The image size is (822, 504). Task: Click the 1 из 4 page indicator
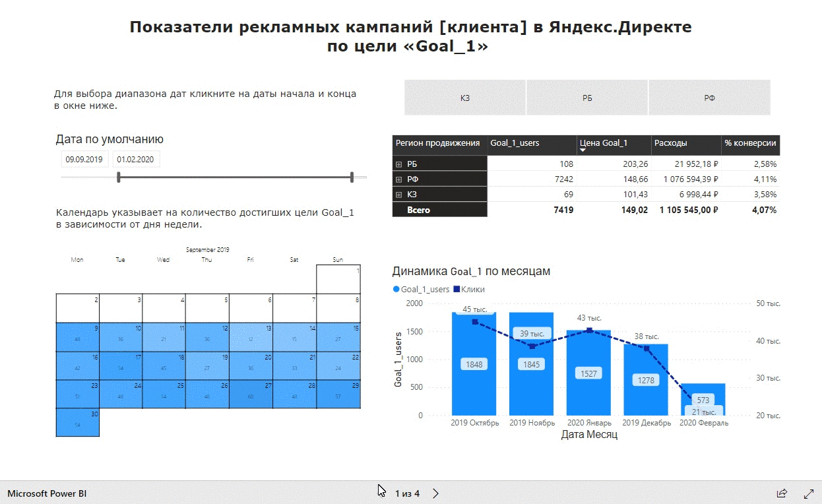[x=407, y=493]
